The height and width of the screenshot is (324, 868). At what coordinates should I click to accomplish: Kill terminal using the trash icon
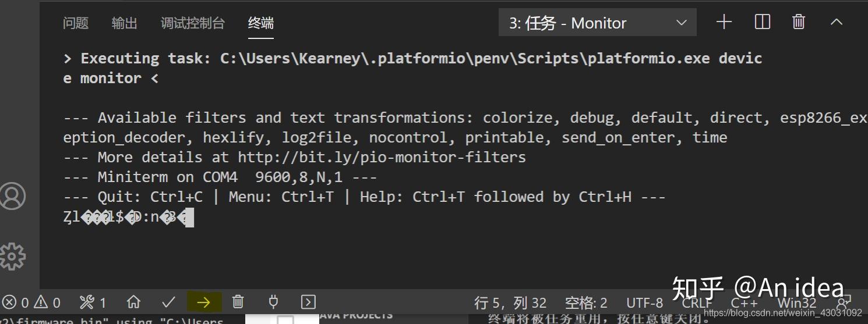(799, 23)
